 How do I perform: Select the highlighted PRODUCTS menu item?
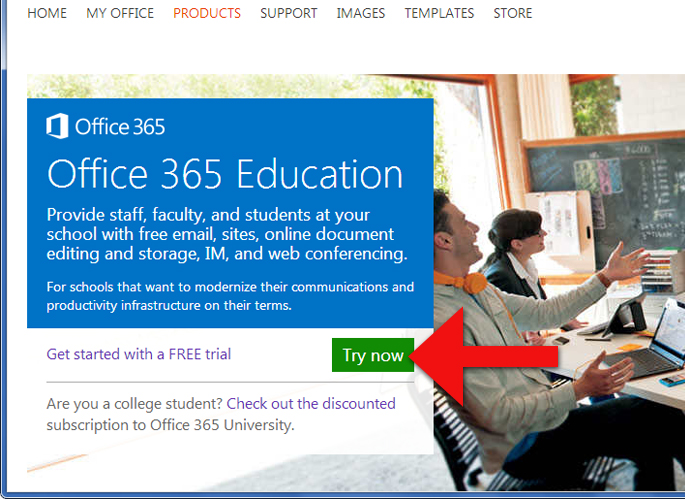pyautogui.click(x=207, y=13)
